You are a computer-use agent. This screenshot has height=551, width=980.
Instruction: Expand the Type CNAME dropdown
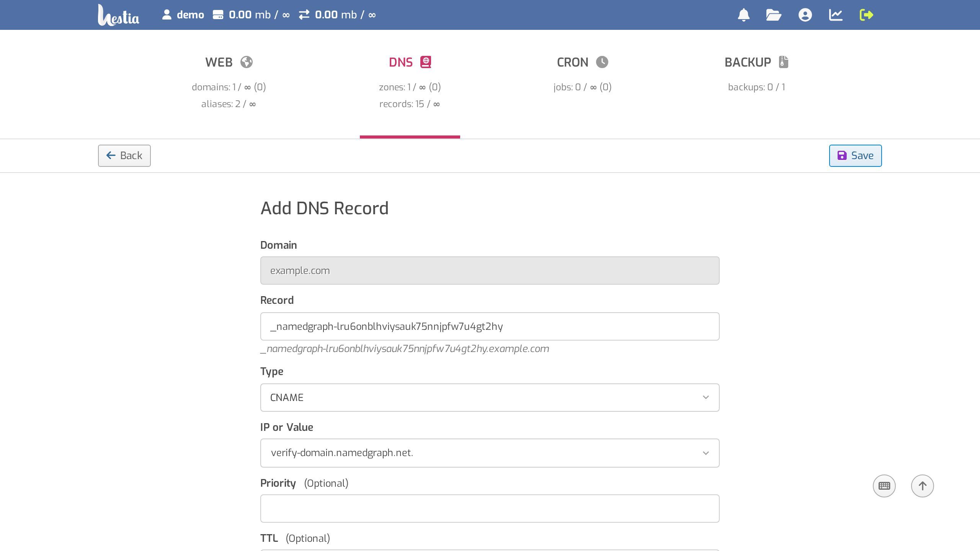(490, 398)
